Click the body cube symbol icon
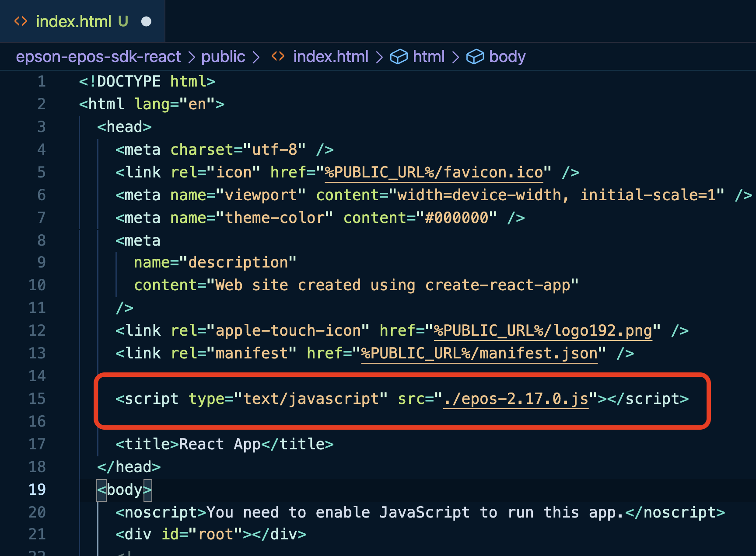The image size is (756, 556). tap(475, 56)
